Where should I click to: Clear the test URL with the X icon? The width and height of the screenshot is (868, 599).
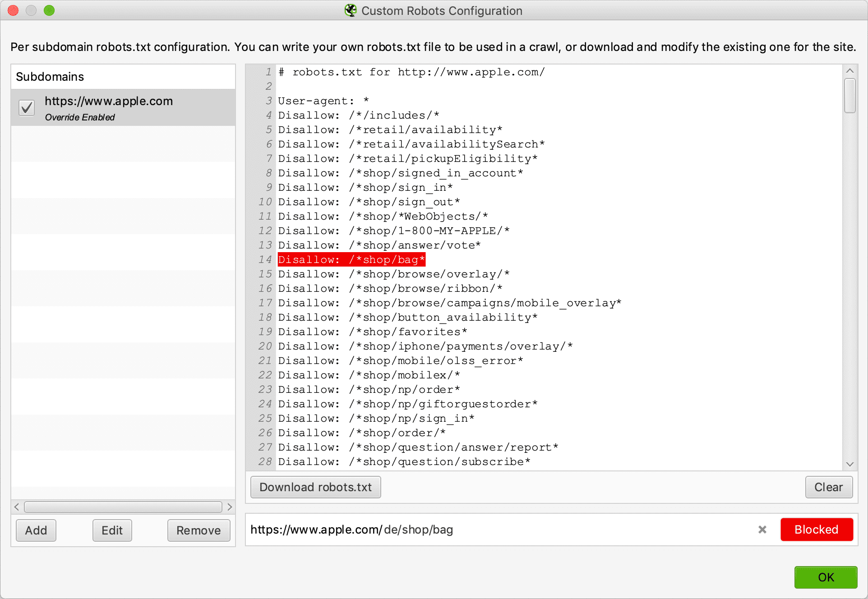click(762, 530)
